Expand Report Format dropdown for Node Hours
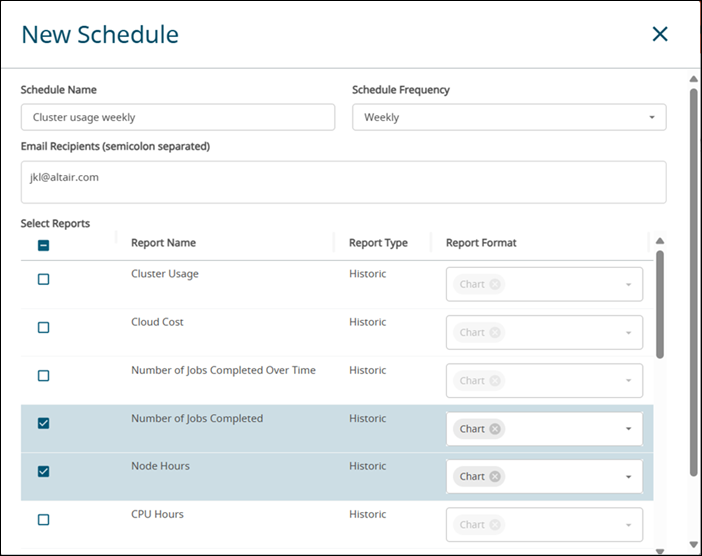The height and width of the screenshot is (556, 702). (628, 477)
